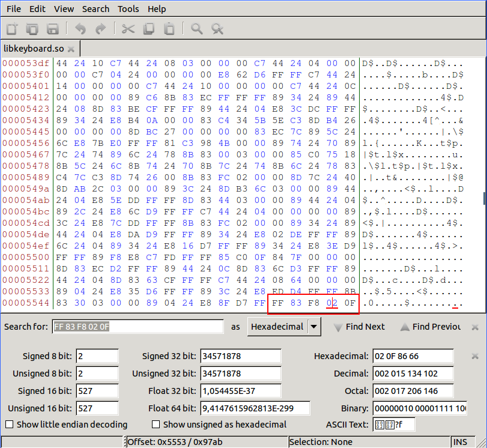Click the New file toolbar icon
This screenshot has height=448, width=487.
click(x=12, y=28)
